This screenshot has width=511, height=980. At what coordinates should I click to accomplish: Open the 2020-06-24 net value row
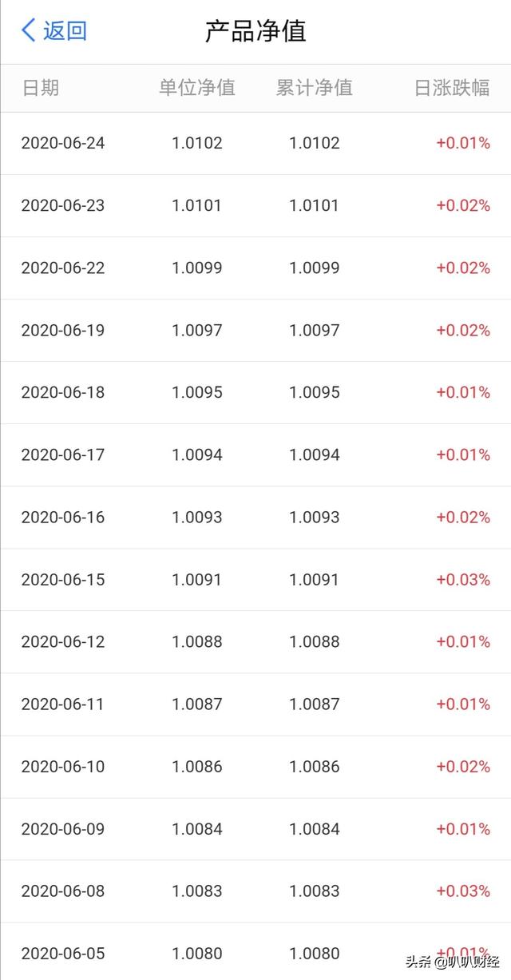tap(255, 144)
